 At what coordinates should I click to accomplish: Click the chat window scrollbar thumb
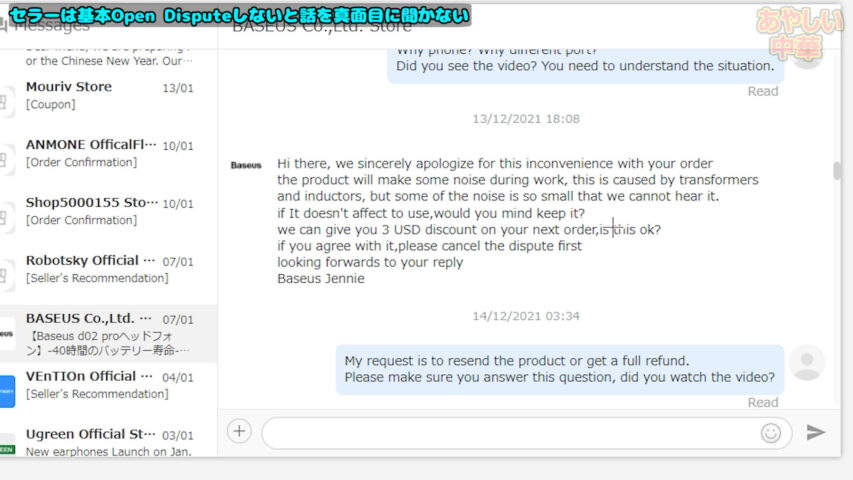pos(836,171)
